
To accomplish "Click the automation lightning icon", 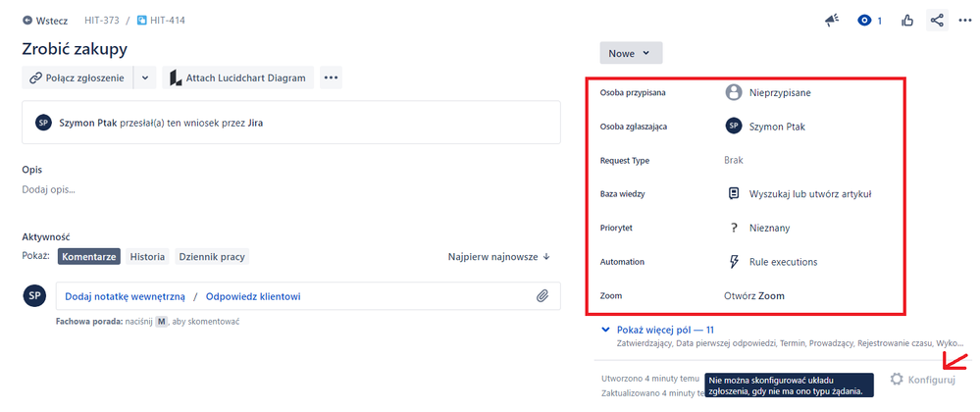I will point(734,262).
